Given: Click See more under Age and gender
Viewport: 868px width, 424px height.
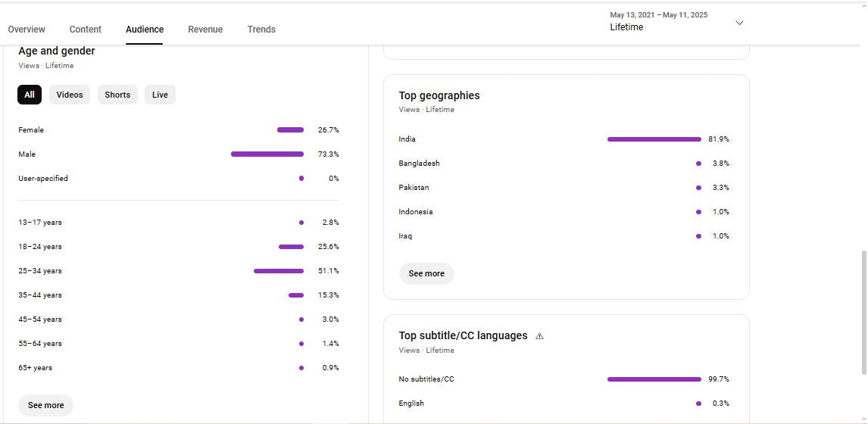Looking at the screenshot, I should (46, 405).
